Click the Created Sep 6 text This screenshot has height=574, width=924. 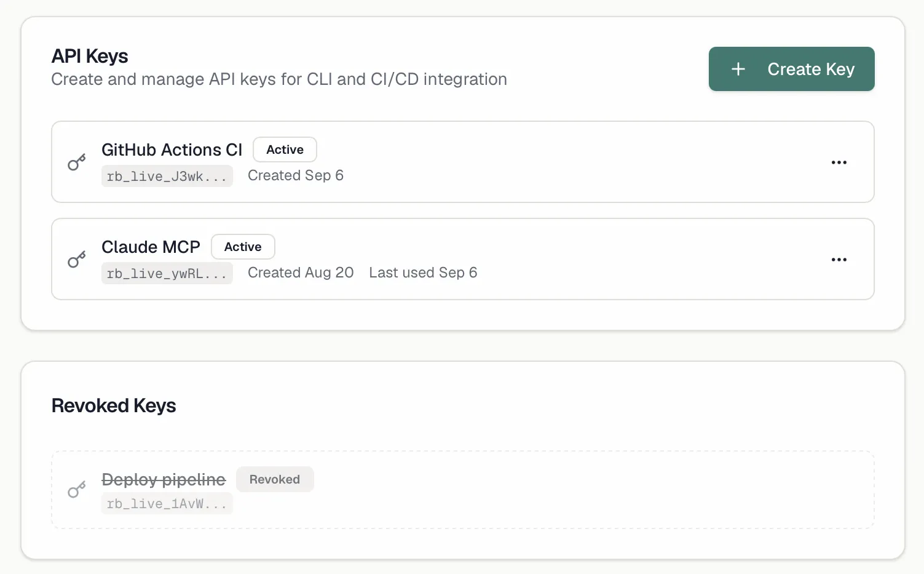[x=296, y=175]
